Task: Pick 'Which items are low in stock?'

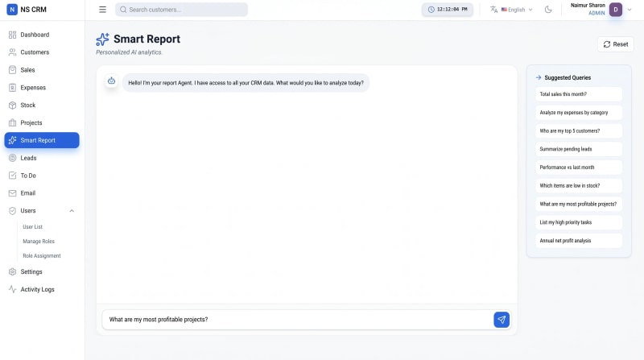Action: (x=579, y=186)
